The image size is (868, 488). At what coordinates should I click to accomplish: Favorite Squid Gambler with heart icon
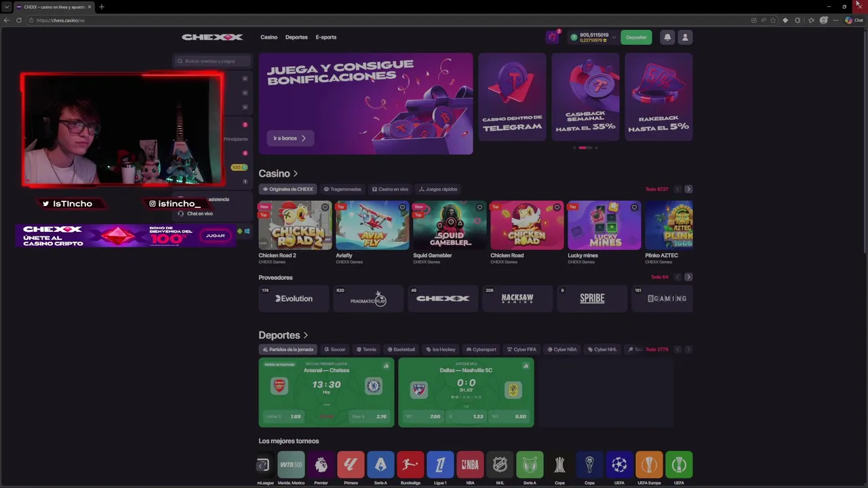479,207
